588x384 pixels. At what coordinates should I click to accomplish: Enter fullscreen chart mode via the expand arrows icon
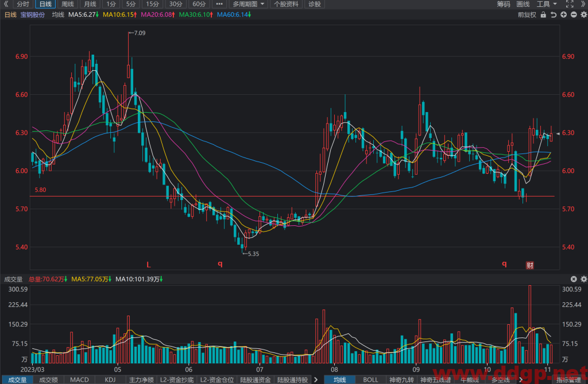pyautogui.click(x=570, y=4)
